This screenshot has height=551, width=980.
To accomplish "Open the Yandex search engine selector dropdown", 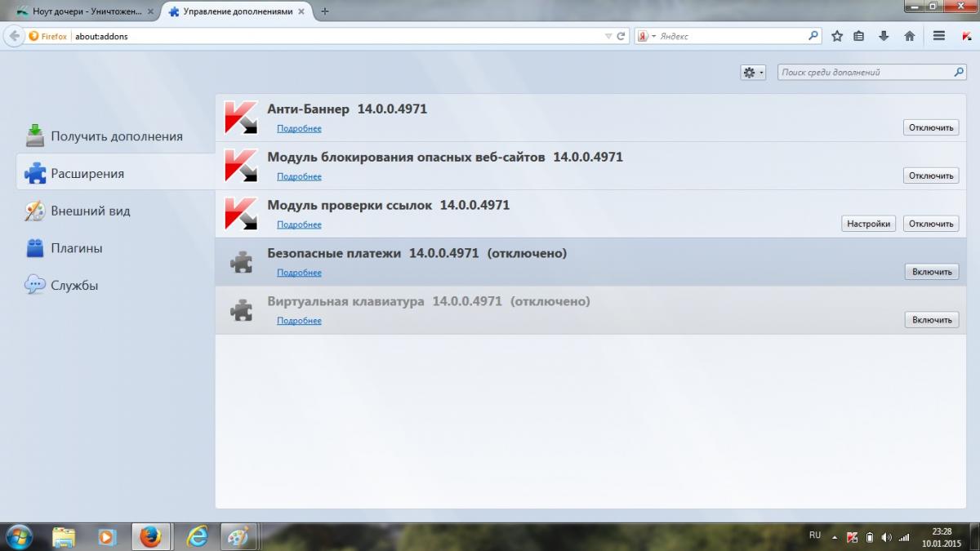I will [x=647, y=36].
